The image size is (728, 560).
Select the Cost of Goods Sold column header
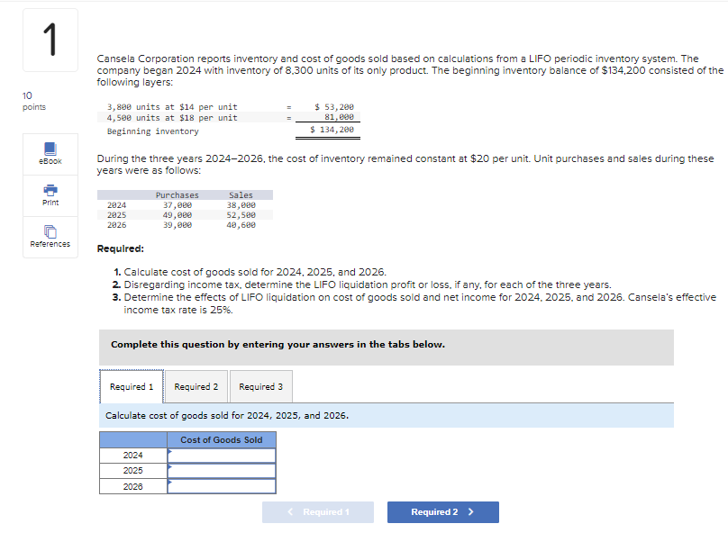(221, 439)
